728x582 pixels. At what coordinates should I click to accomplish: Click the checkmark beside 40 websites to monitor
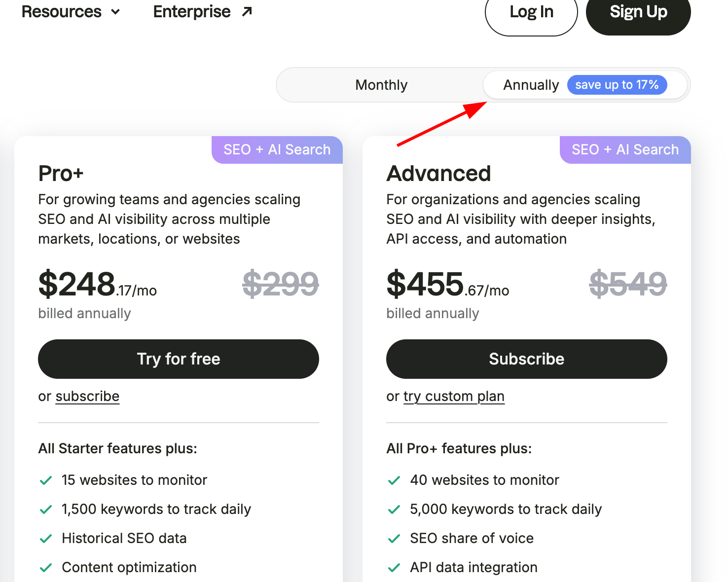394,480
